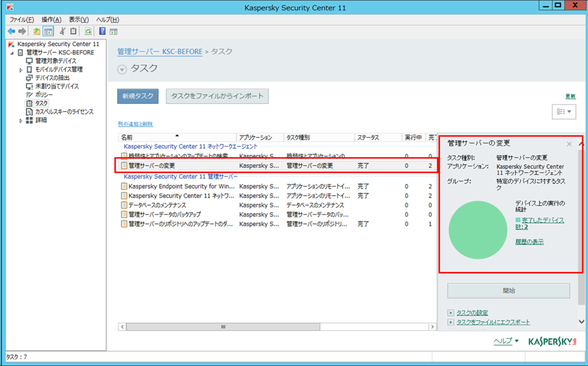Viewport: 588px width, 366px height.
Task: Click the Kaspersky Security Center 11 管理サーバー group header
Action: coord(180,176)
